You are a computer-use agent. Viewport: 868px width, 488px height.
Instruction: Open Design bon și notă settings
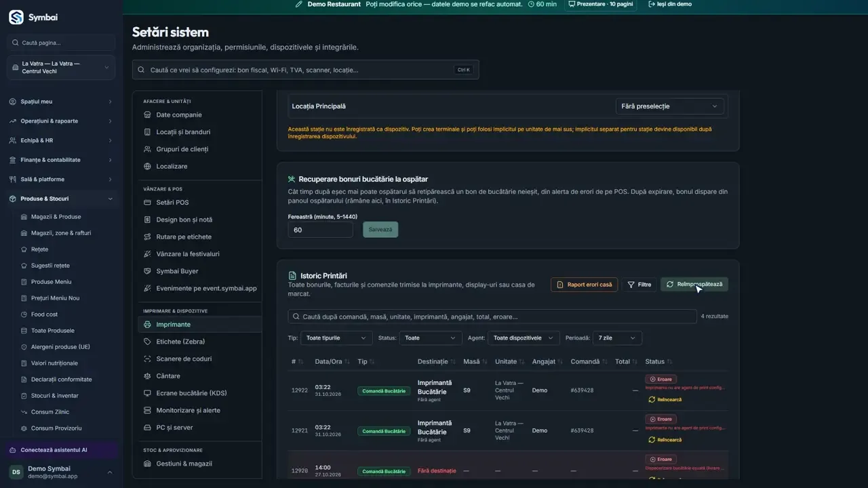[x=184, y=220]
